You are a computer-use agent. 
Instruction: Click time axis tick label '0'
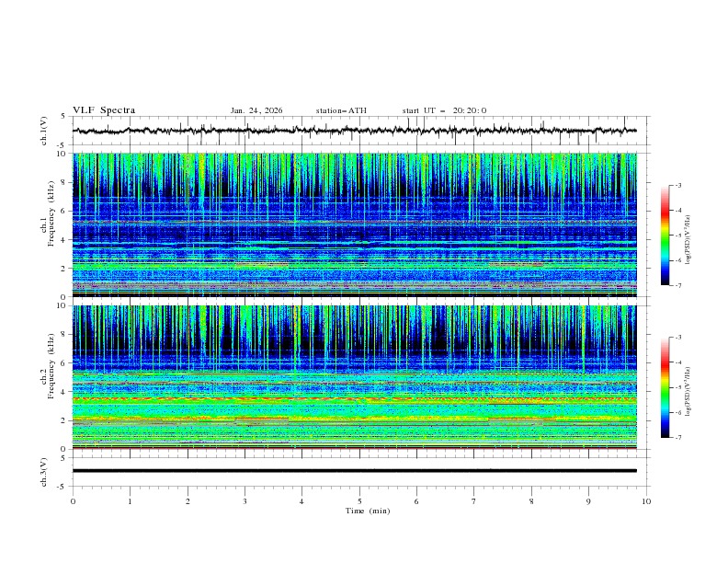pos(73,501)
